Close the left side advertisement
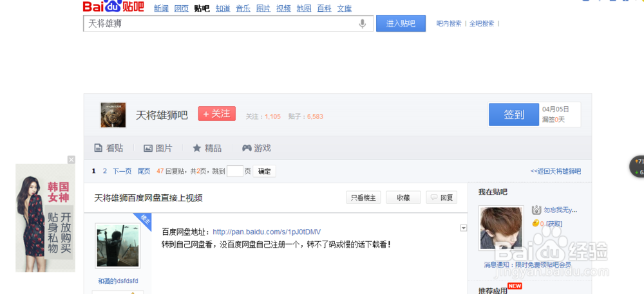The width and height of the screenshot is (644, 294). point(71,160)
